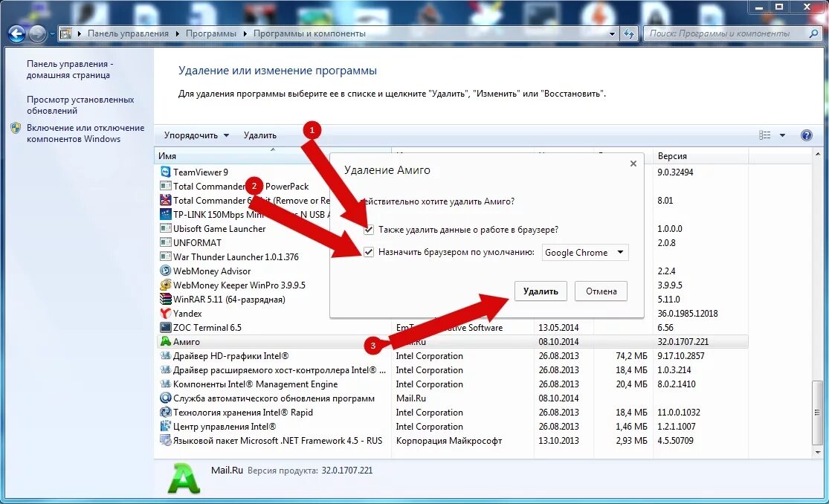Open help with the blue question mark icon

tap(806, 135)
